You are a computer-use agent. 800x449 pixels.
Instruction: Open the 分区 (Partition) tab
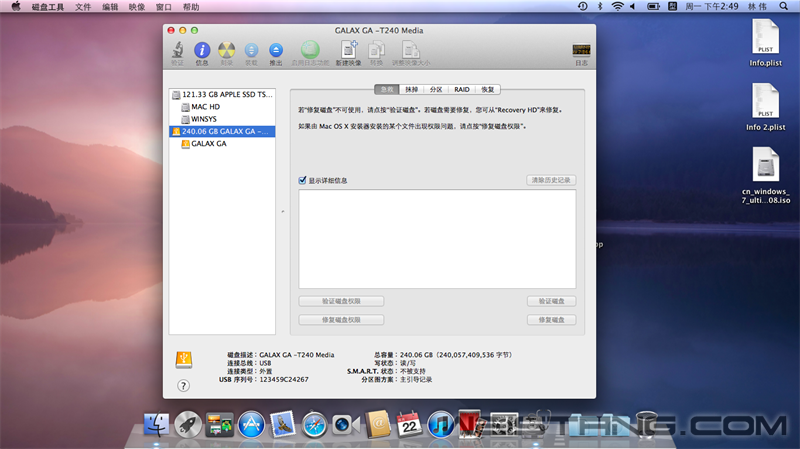(x=436, y=89)
